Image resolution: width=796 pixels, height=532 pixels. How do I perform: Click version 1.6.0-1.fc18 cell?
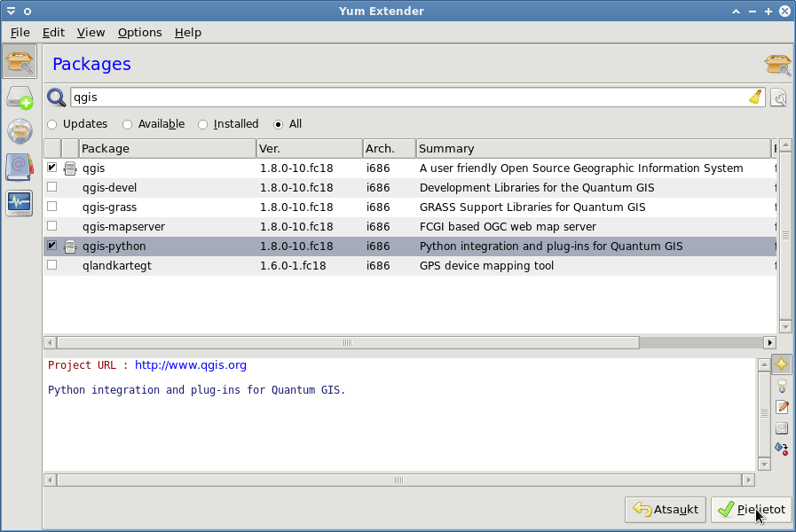click(x=293, y=266)
